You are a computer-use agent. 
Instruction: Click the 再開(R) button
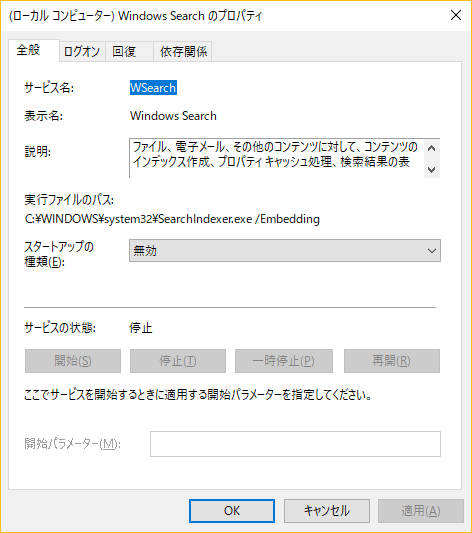(392, 361)
